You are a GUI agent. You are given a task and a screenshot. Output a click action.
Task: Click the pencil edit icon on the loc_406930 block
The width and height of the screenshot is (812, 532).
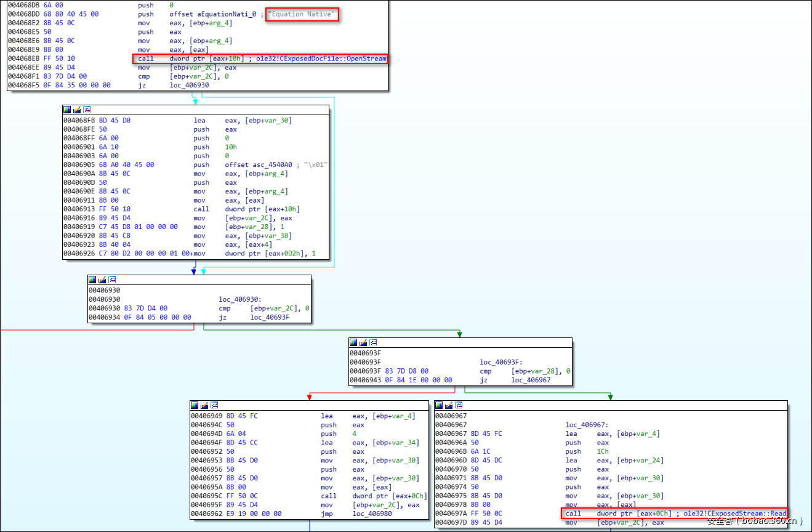tap(103, 280)
